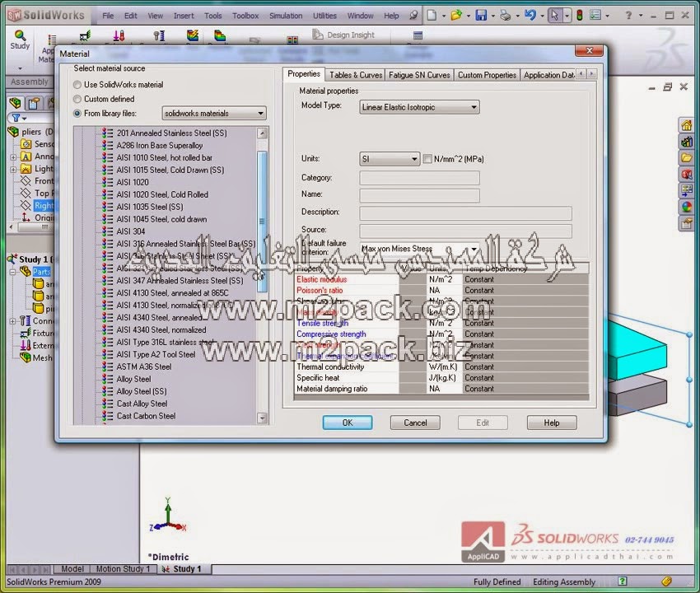Switch to Tables & Curves tab
Screen dimensions: 700x593
356,75
